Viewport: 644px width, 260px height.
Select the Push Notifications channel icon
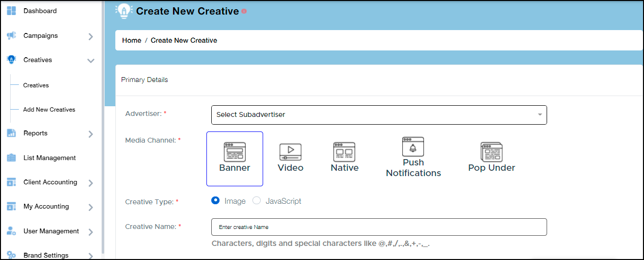(x=413, y=146)
